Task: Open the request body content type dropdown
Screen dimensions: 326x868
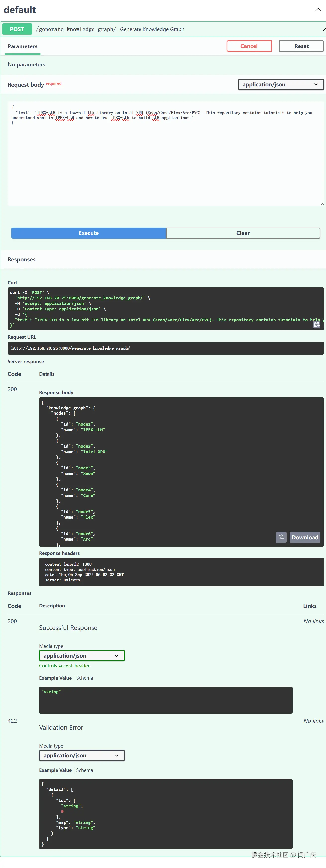Action: coord(280,84)
